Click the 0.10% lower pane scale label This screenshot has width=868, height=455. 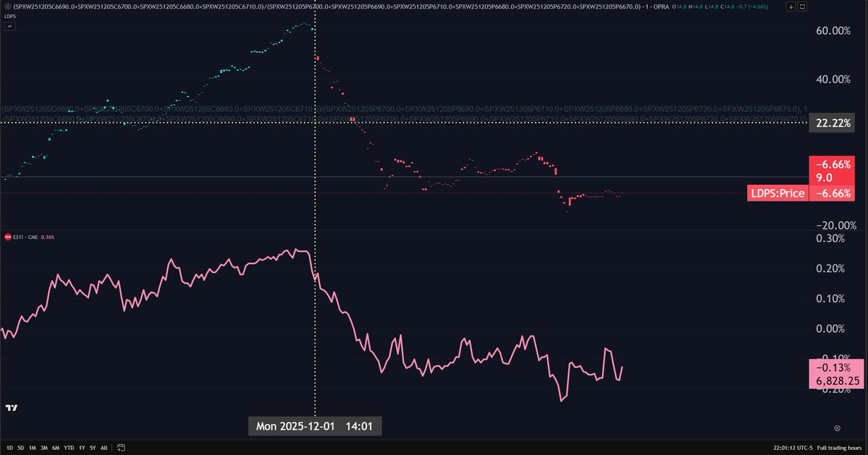click(830, 299)
